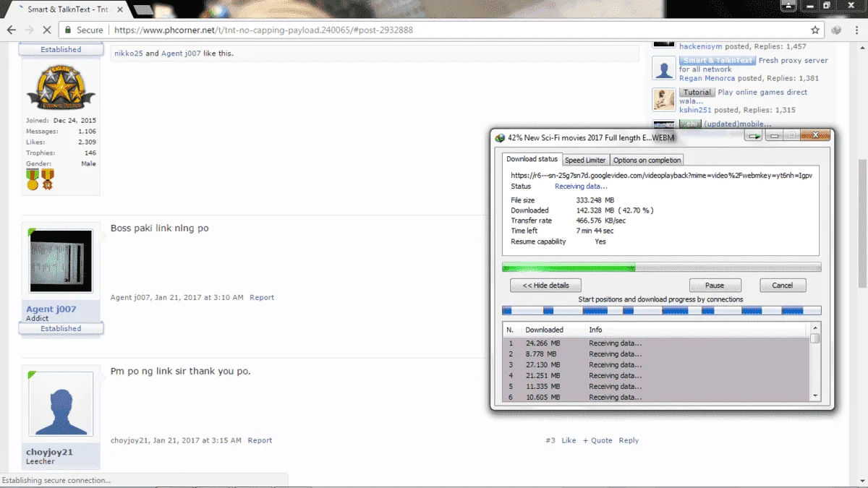Select connection row 6 with 10.605 MB

click(x=656, y=397)
